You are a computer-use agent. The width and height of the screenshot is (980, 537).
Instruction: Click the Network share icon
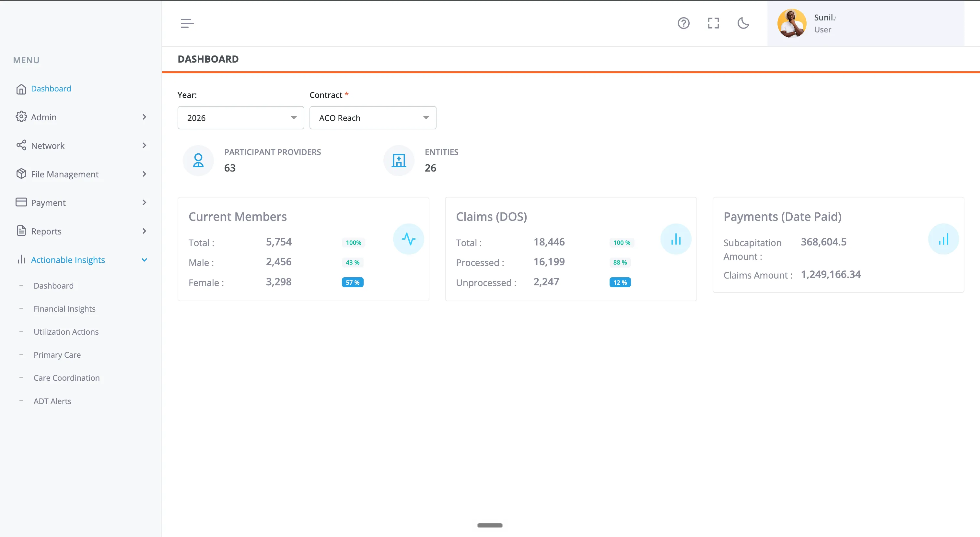click(x=21, y=145)
